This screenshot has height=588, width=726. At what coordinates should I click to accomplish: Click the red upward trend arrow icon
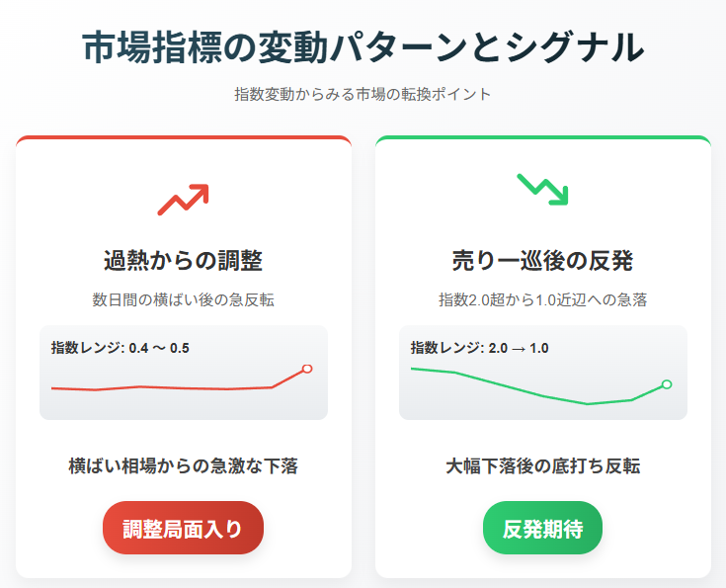coord(184,200)
